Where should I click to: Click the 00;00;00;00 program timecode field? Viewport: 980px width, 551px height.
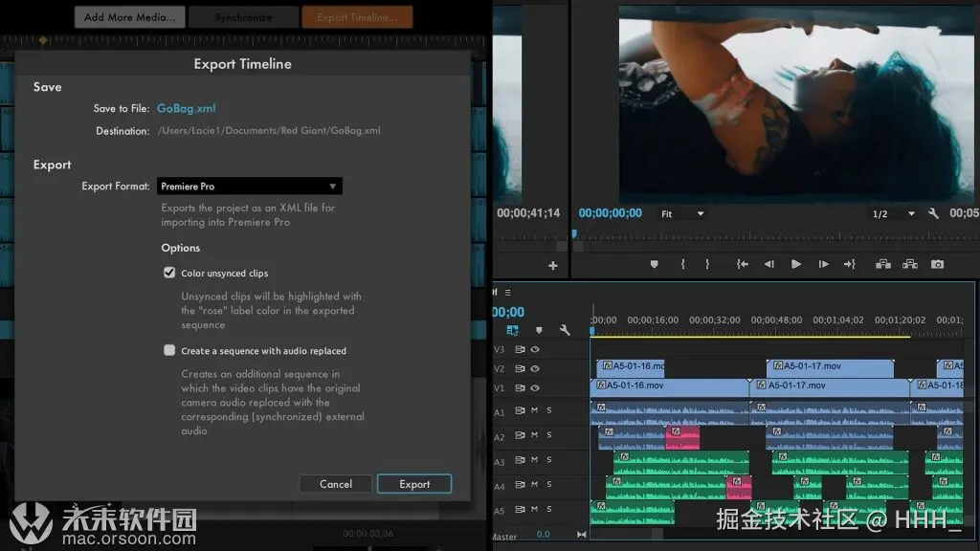pos(610,213)
